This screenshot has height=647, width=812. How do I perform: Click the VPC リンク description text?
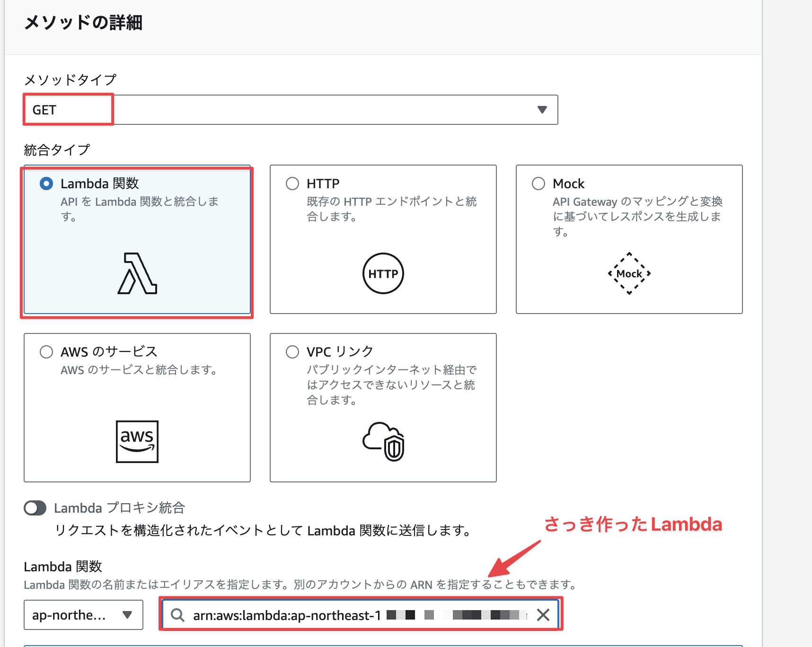click(x=391, y=385)
